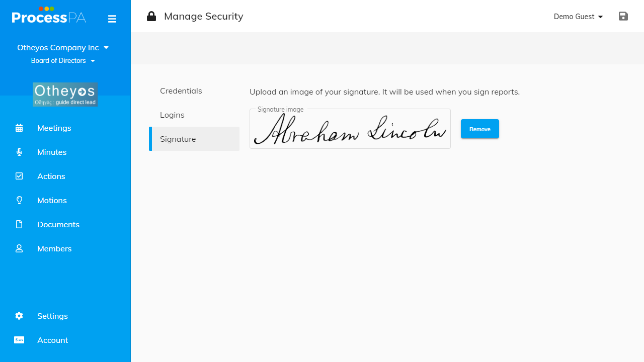Toggle the sidebar with the hamburger icon

[x=112, y=19]
